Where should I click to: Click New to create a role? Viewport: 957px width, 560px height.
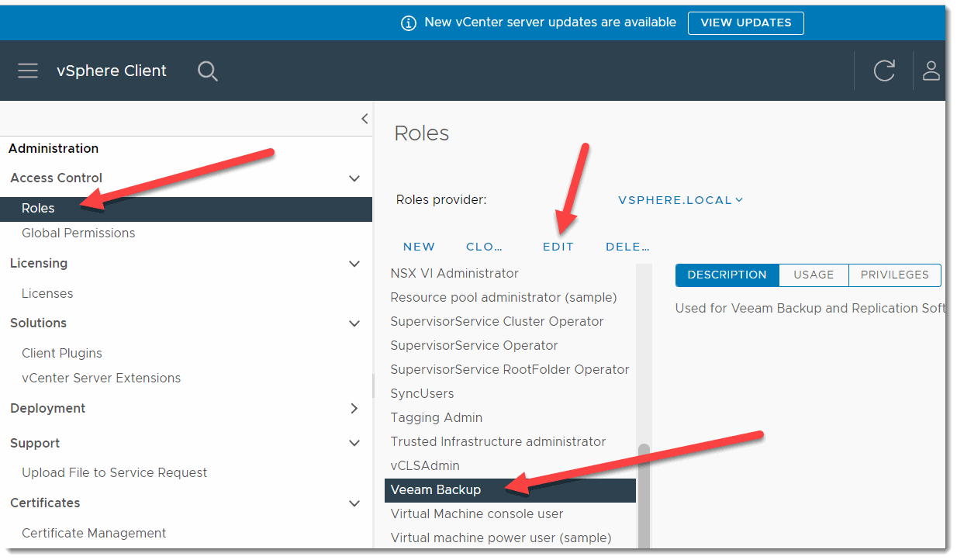click(x=419, y=247)
